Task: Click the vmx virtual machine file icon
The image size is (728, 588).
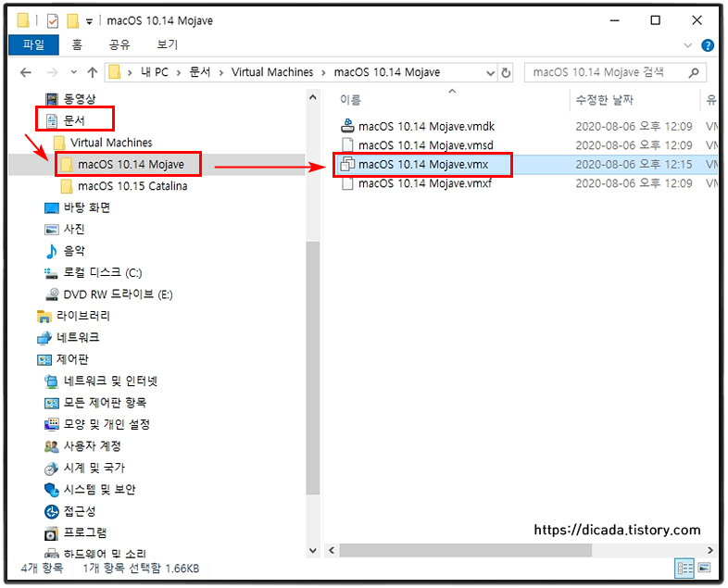Action: click(347, 164)
